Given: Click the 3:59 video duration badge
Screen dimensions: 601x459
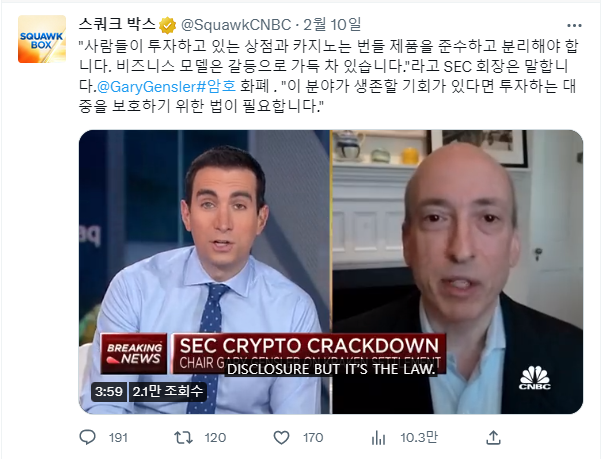Looking at the screenshot, I should click(x=109, y=392).
